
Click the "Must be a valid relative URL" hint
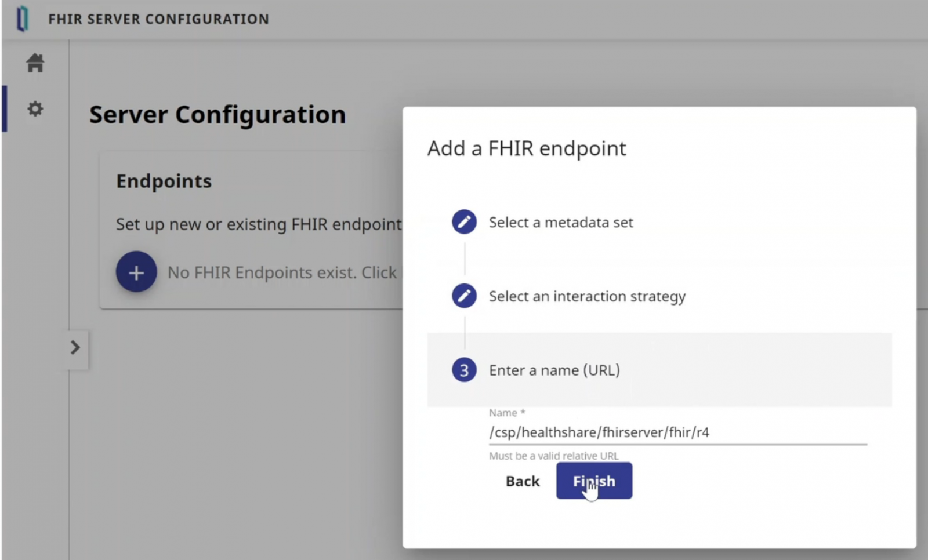pyautogui.click(x=553, y=456)
